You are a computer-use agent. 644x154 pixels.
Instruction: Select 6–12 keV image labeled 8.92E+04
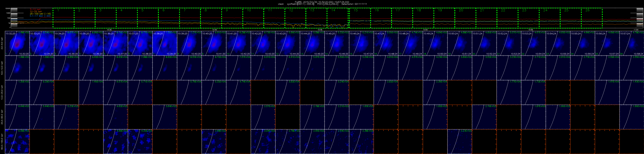tap(165, 68)
